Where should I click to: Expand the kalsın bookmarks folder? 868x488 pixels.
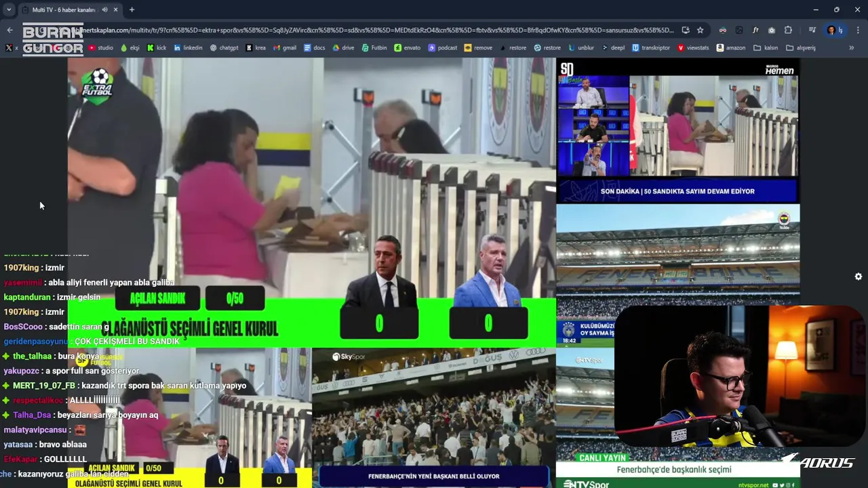point(766,48)
